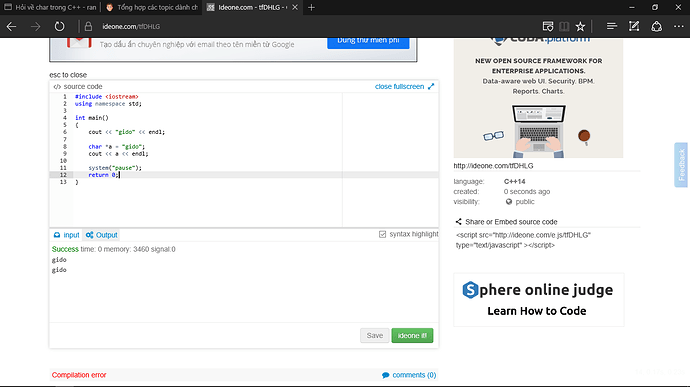The width and height of the screenshot is (690, 387).
Task: Open the reading view book icon
Action: coord(564,26)
